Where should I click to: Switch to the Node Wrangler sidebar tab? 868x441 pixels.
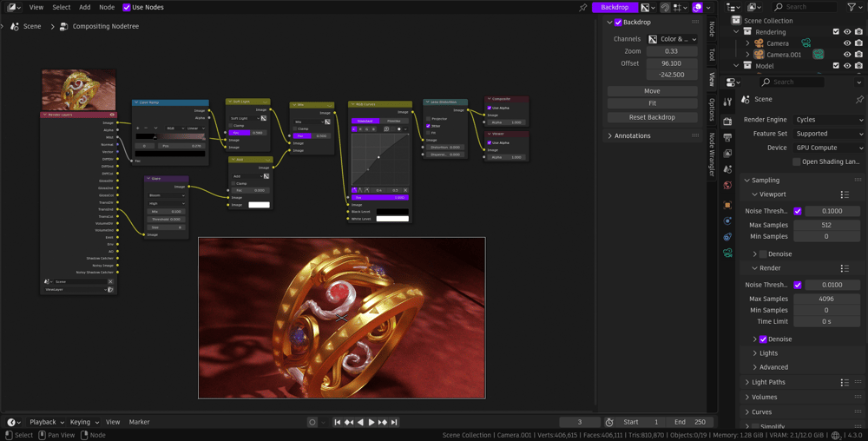pyautogui.click(x=712, y=155)
